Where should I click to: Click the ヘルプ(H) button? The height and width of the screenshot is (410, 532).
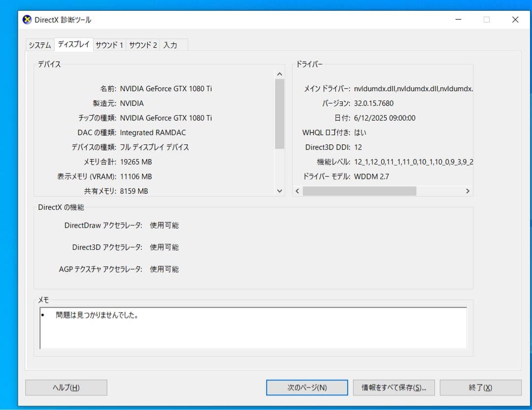66,387
